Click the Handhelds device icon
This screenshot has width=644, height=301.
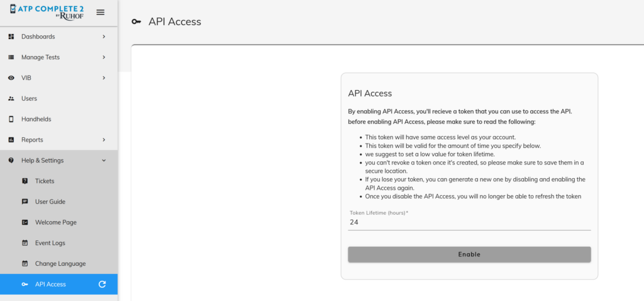coord(11,119)
